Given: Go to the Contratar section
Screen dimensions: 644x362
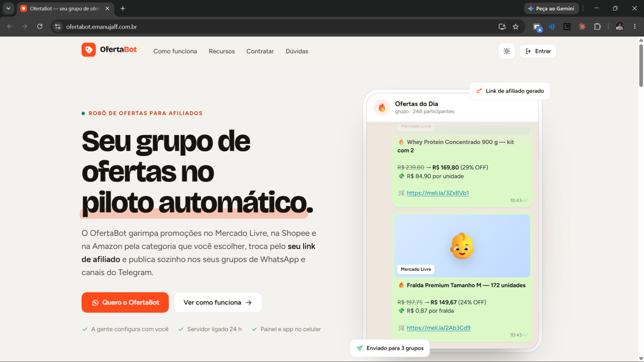Looking at the screenshot, I should (260, 51).
